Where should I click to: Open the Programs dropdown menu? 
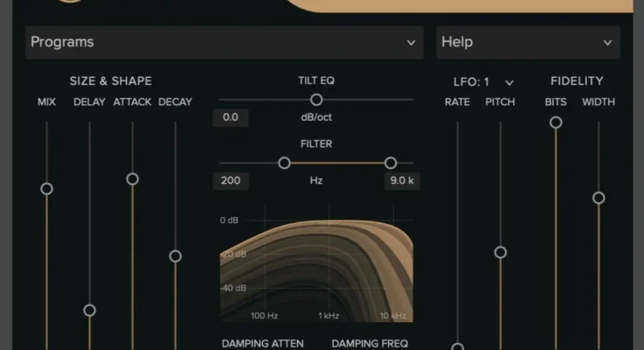[223, 42]
